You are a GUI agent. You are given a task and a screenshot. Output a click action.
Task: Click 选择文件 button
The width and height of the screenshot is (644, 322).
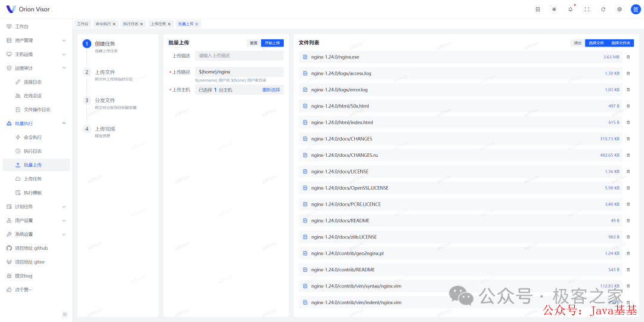click(596, 43)
